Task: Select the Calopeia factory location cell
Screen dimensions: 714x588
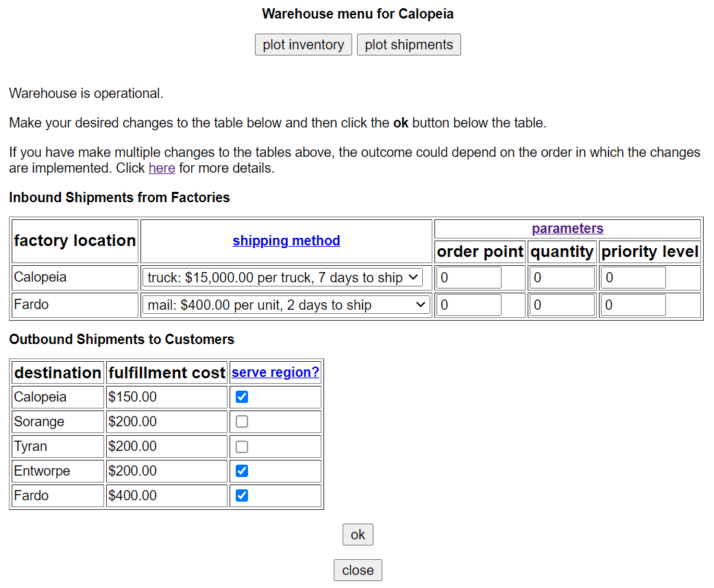Action: pos(75,278)
